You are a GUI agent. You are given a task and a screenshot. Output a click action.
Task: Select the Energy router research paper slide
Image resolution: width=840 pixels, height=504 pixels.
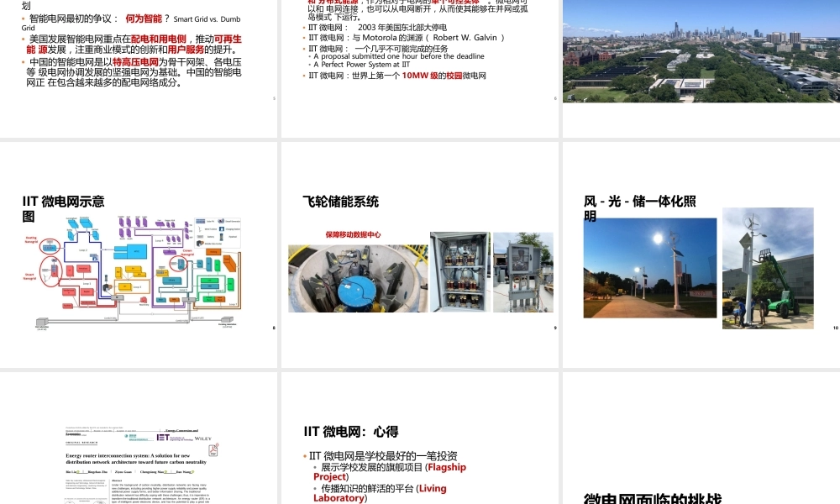pyautogui.click(x=139, y=438)
